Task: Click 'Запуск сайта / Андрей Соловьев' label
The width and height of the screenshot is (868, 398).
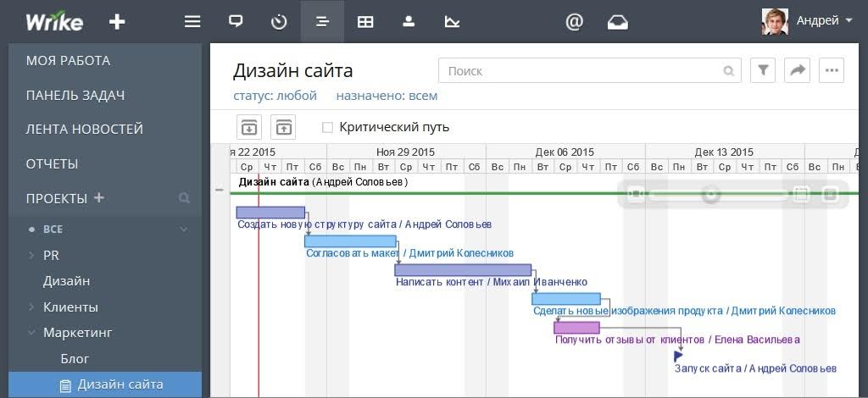Action: [x=755, y=368]
